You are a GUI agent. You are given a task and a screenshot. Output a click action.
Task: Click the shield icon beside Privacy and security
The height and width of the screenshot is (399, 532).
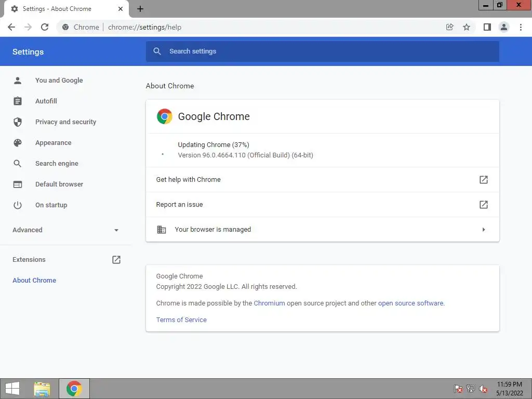[18, 122]
